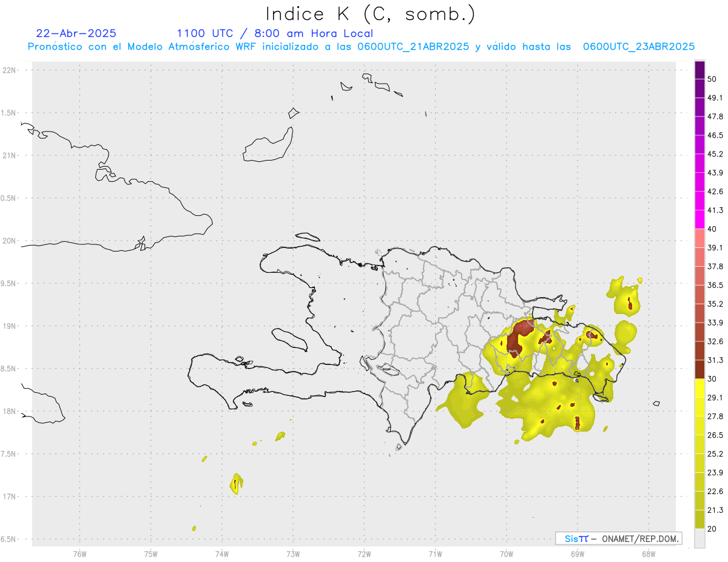This screenshot has width=728, height=562.
Task: Click the "22N" latitude label
Action: coord(9,70)
